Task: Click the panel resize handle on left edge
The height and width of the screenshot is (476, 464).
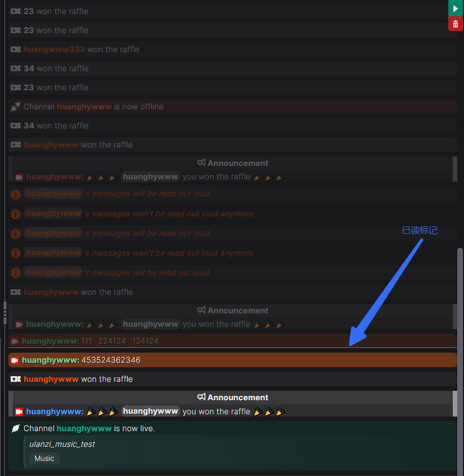Action: pos(4,311)
